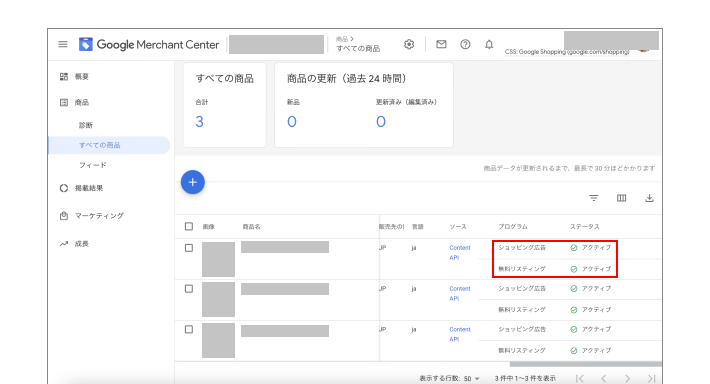The image size is (710, 384).
Task: Open the column chooser icon
Action: click(x=621, y=198)
